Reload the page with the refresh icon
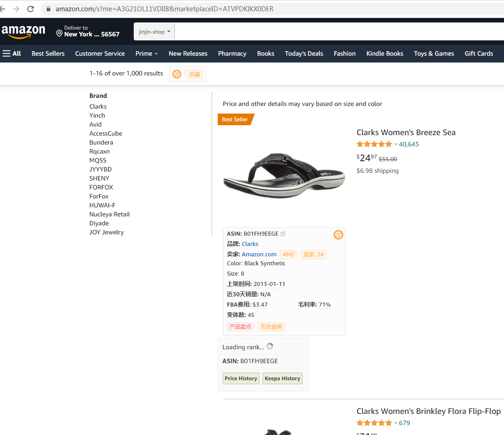Image resolution: width=504 pixels, height=435 pixels. click(31, 9)
